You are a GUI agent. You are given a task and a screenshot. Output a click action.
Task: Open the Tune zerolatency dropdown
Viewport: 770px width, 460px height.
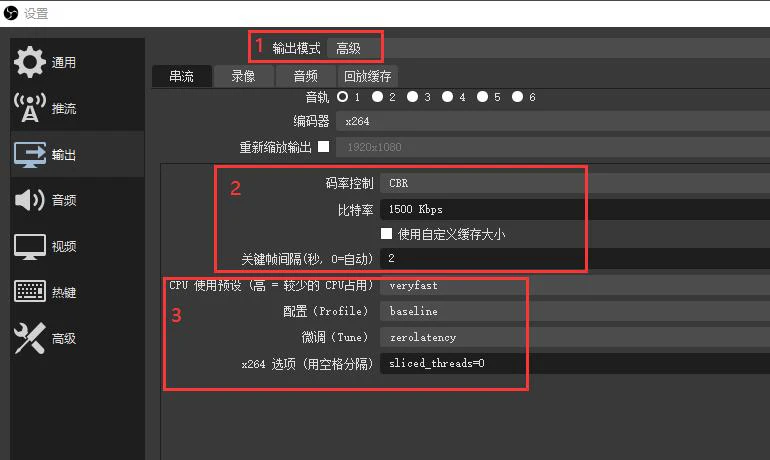(575, 337)
